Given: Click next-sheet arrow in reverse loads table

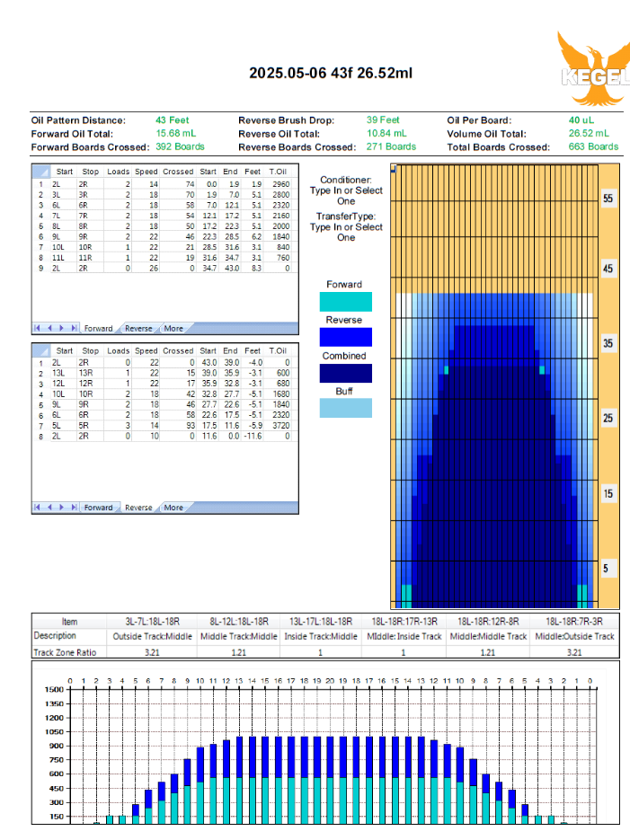Looking at the screenshot, I should tap(62, 507).
